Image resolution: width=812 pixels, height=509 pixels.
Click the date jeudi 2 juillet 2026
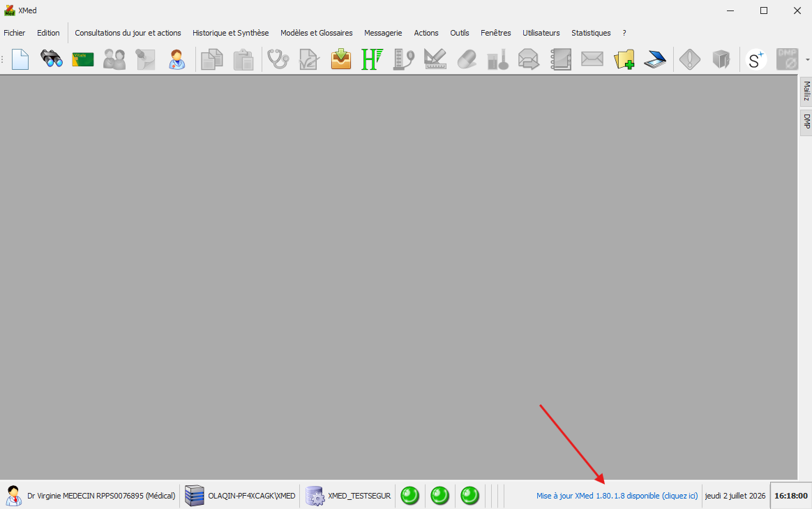tap(735, 496)
